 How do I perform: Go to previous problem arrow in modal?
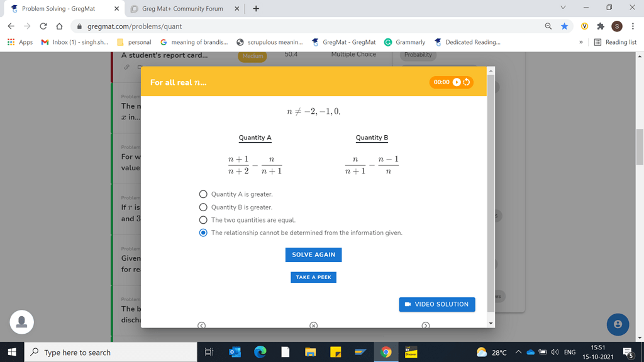click(x=201, y=325)
